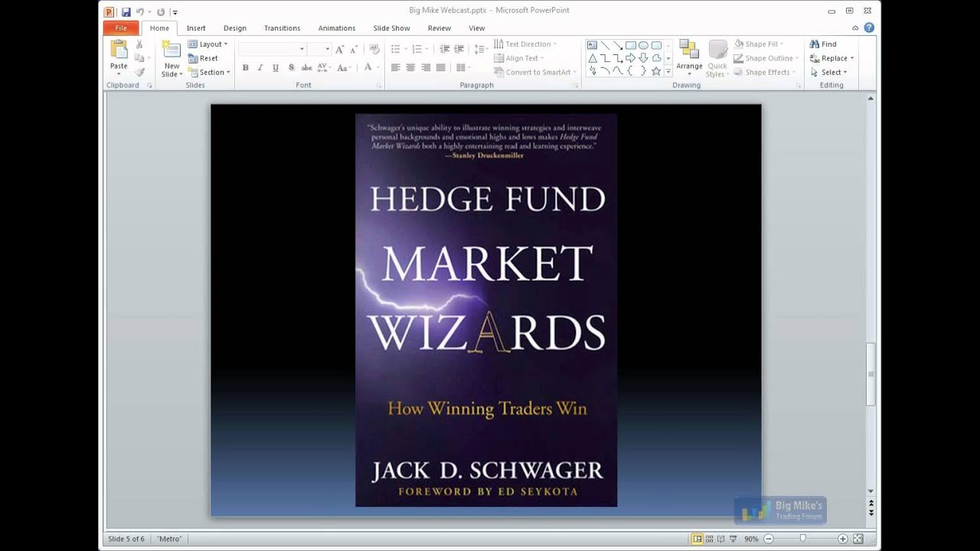Switch to the Design tab
This screenshot has width=980, height=551.
coord(235,28)
